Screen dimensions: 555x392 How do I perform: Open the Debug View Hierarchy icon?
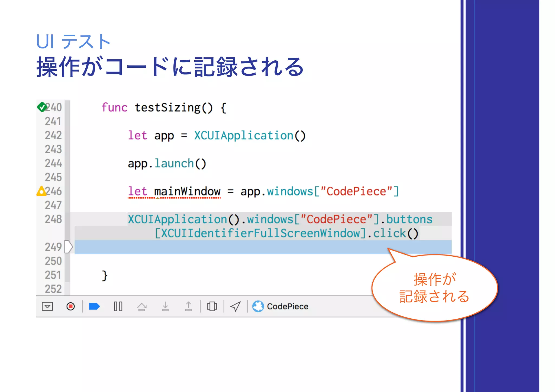pyautogui.click(x=212, y=306)
